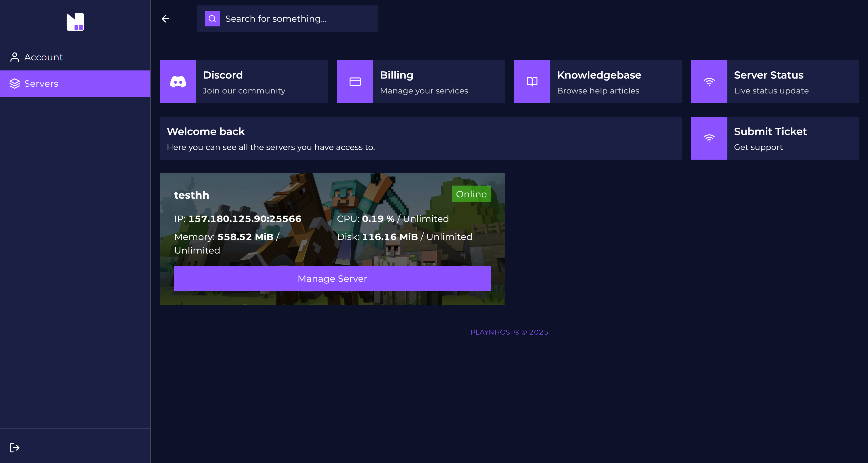Click the Billing credit card icon

[355, 82]
